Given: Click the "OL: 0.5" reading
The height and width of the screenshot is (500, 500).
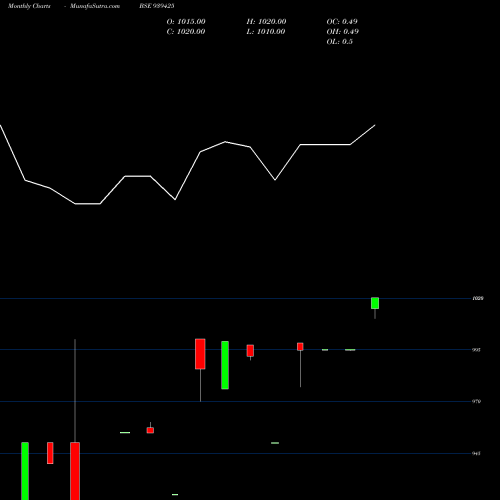Looking at the screenshot, I should click(x=340, y=42).
